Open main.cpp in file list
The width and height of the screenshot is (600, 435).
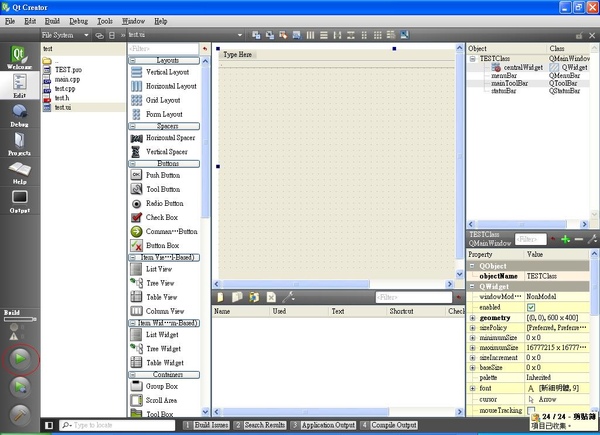click(x=67, y=79)
